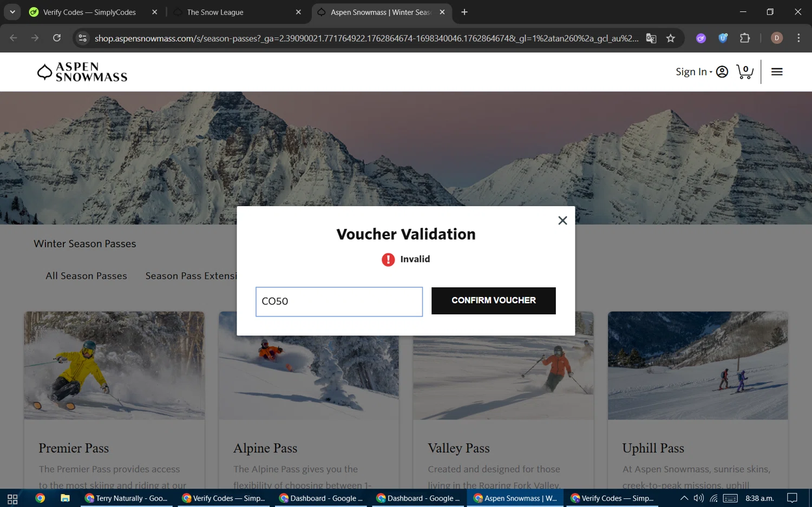This screenshot has width=812, height=507.
Task: Click the network Wi-Fi tray icon
Action: pos(714,498)
